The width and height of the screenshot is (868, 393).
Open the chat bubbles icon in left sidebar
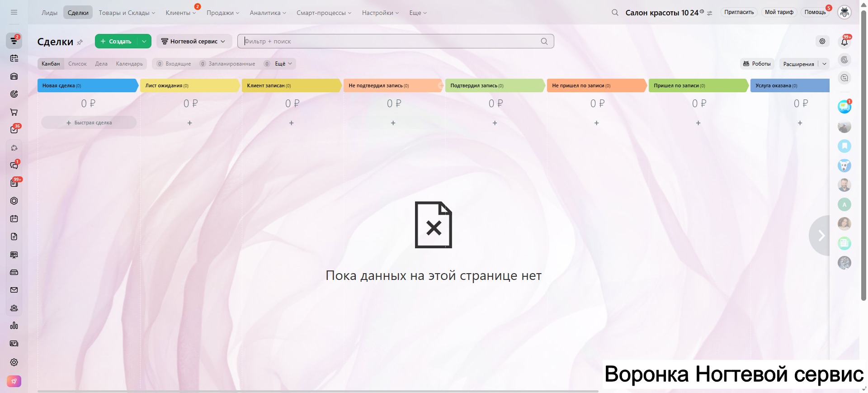(x=14, y=166)
